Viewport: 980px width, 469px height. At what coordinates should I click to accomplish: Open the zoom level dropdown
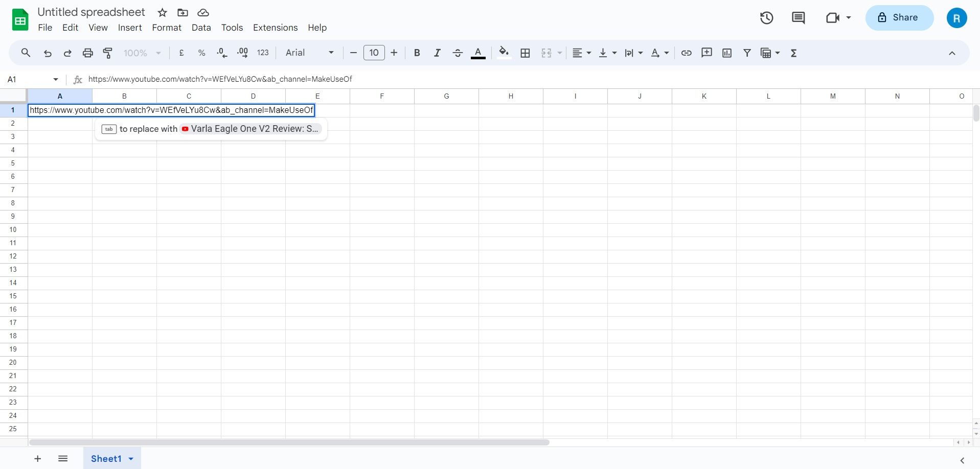point(142,53)
